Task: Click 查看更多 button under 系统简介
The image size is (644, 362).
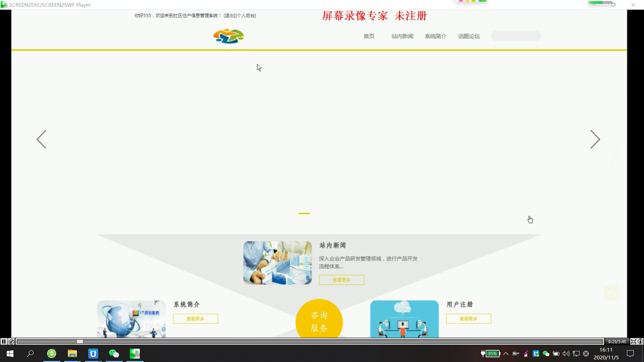Action: (x=195, y=319)
